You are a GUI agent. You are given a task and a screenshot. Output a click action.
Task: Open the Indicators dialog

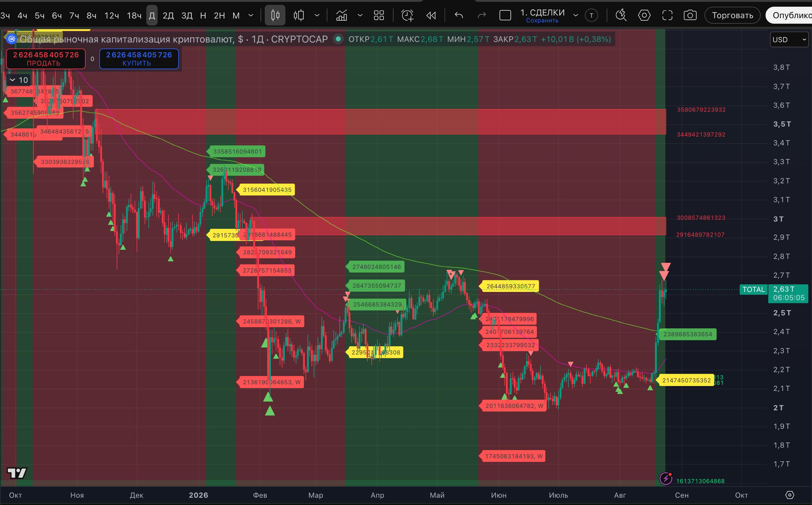coord(341,15)
